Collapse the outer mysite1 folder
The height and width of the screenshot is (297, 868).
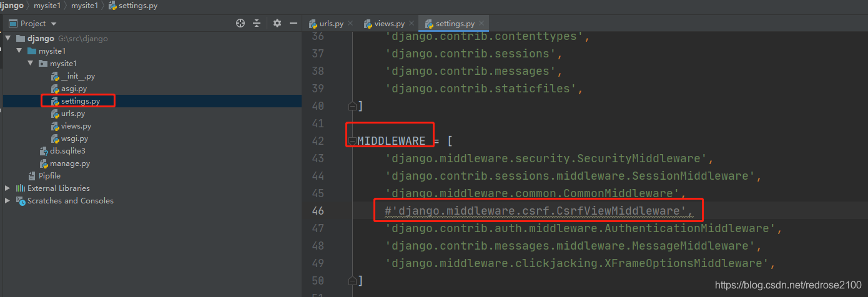tap(19, 51)
